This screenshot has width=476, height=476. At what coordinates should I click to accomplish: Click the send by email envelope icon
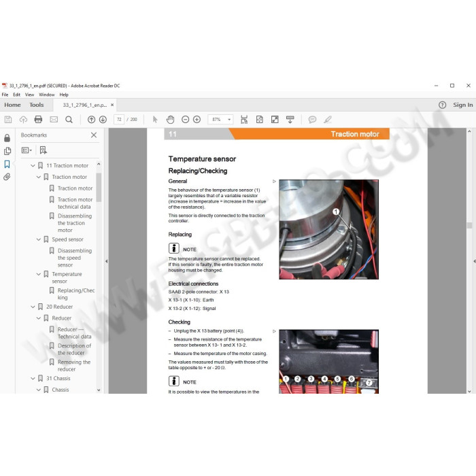pos(54,120)
